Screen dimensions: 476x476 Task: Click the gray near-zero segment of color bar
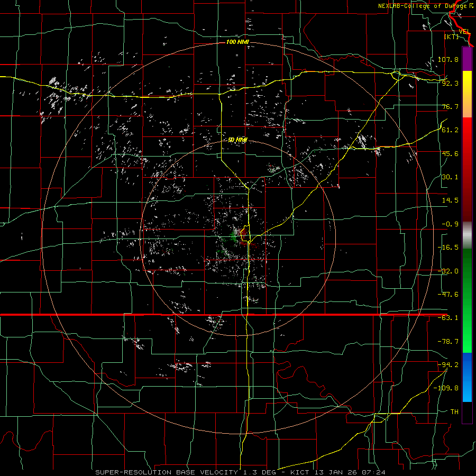point(467,235)
